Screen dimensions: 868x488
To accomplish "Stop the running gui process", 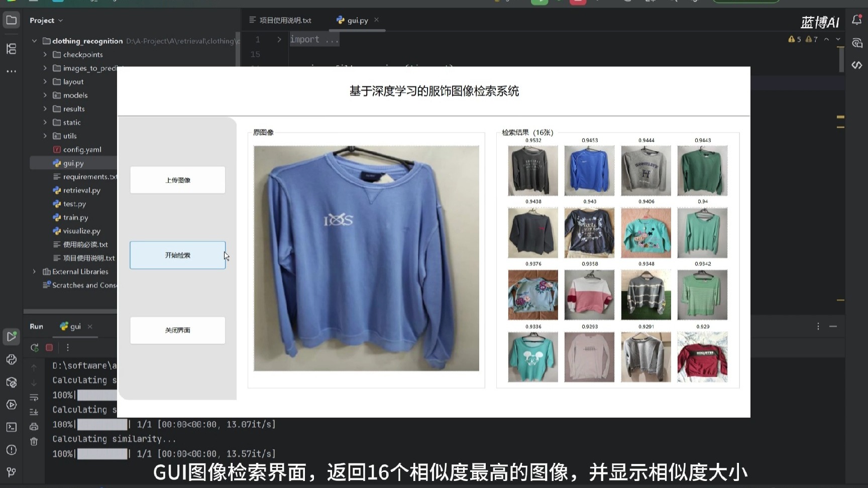I will (x=49, y=347).
